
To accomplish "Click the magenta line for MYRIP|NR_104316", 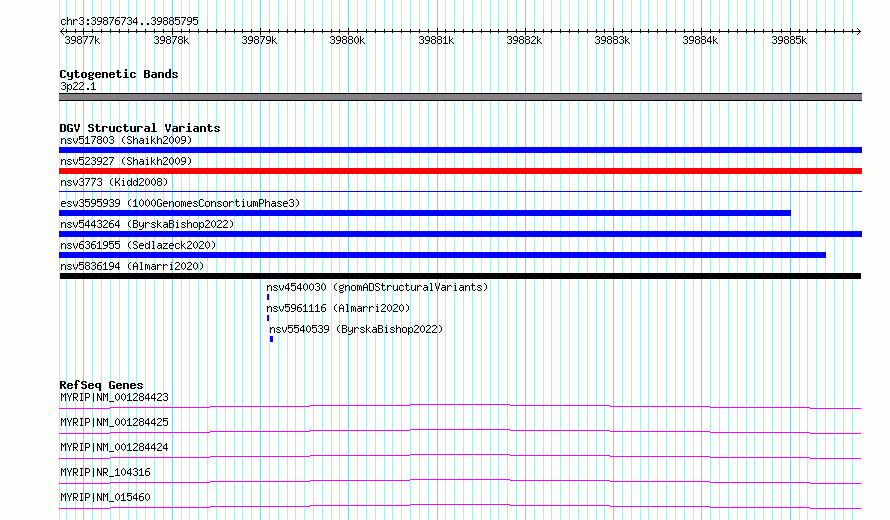I will tap(460, 481).
